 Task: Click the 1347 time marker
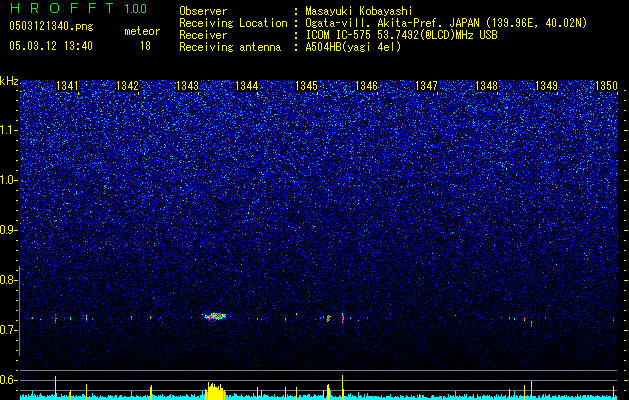click(426, 85)
